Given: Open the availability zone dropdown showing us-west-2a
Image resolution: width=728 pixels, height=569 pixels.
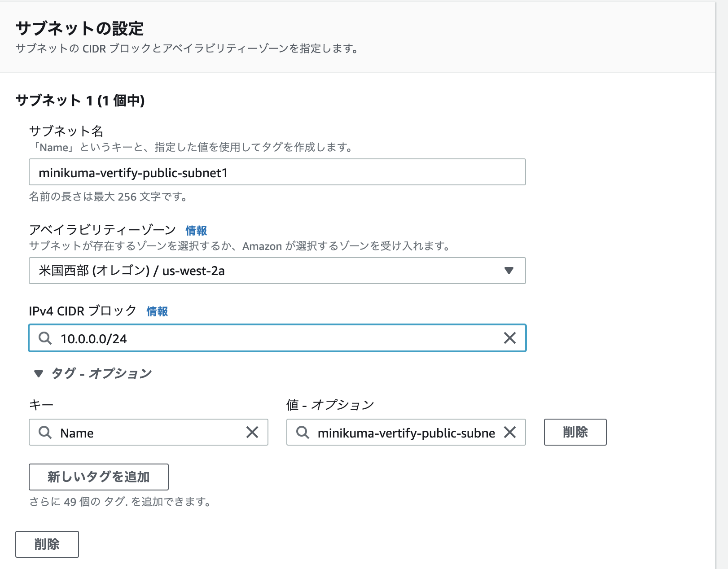Looking at the screenshot, I should (x=277, y=271).
